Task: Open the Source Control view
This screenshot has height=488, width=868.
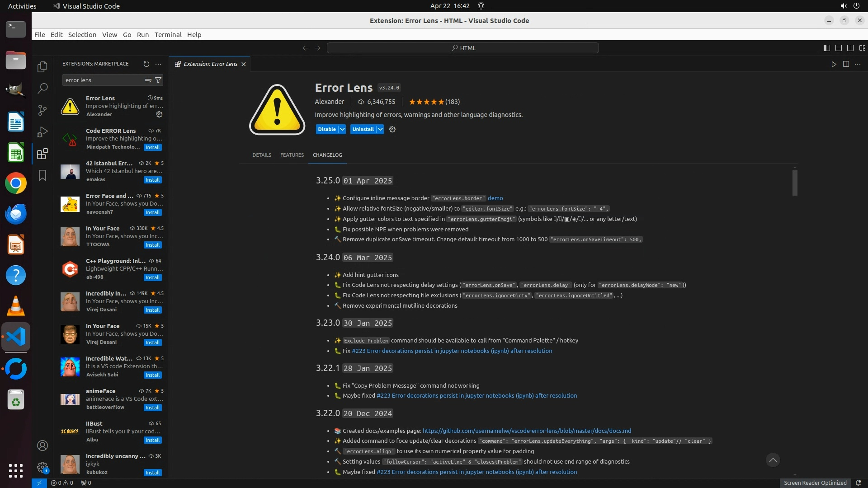Action: tap(42, 110)
